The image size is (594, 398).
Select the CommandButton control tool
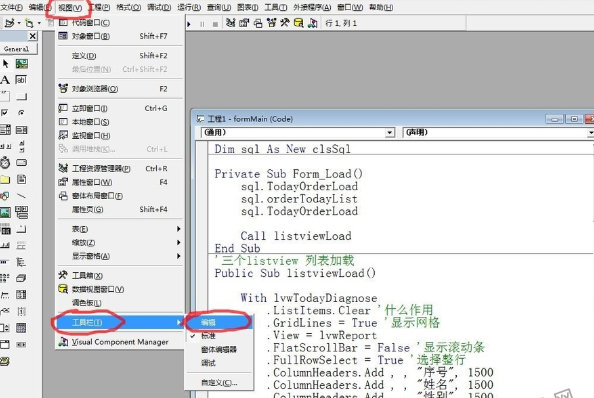tap(22, 97)
